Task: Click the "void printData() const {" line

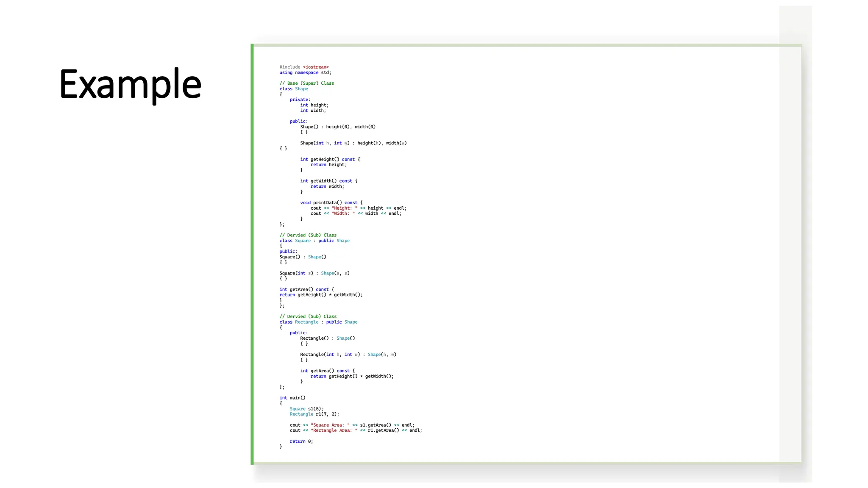Action: pyautogui.click(x=331, y=202)
